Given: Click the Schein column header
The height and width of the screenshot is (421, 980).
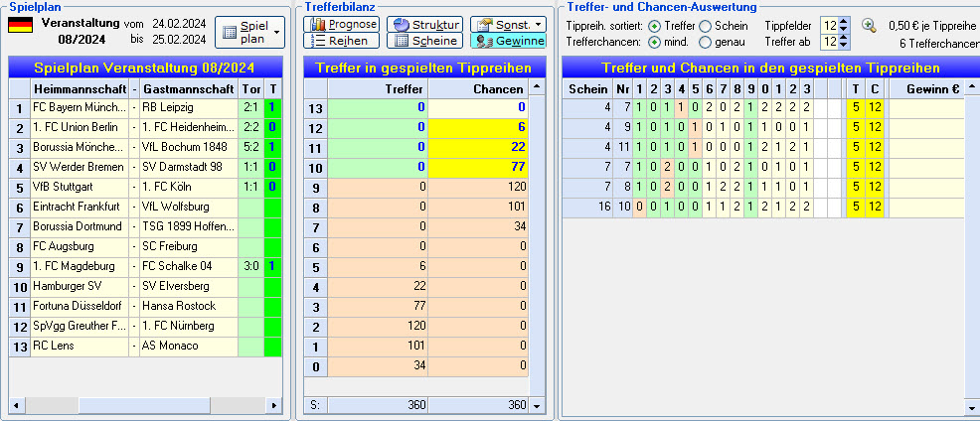Looking at the screenshot, I should 587,88.
